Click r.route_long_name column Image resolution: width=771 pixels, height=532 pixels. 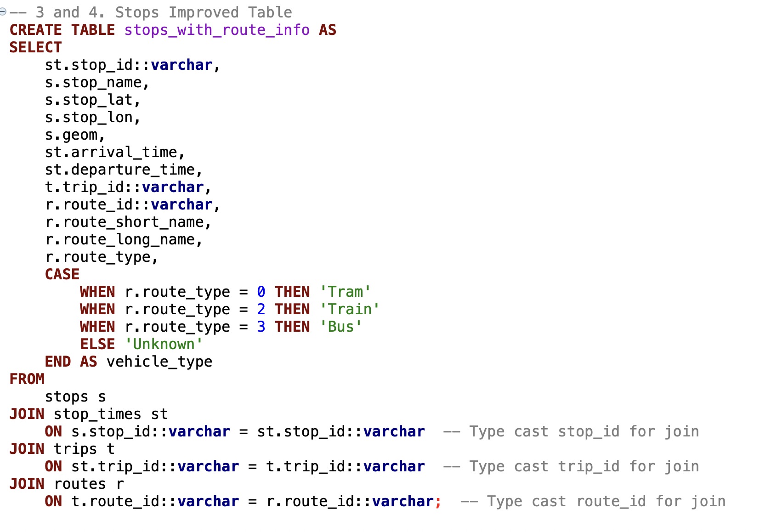click(x=124, y=240)
